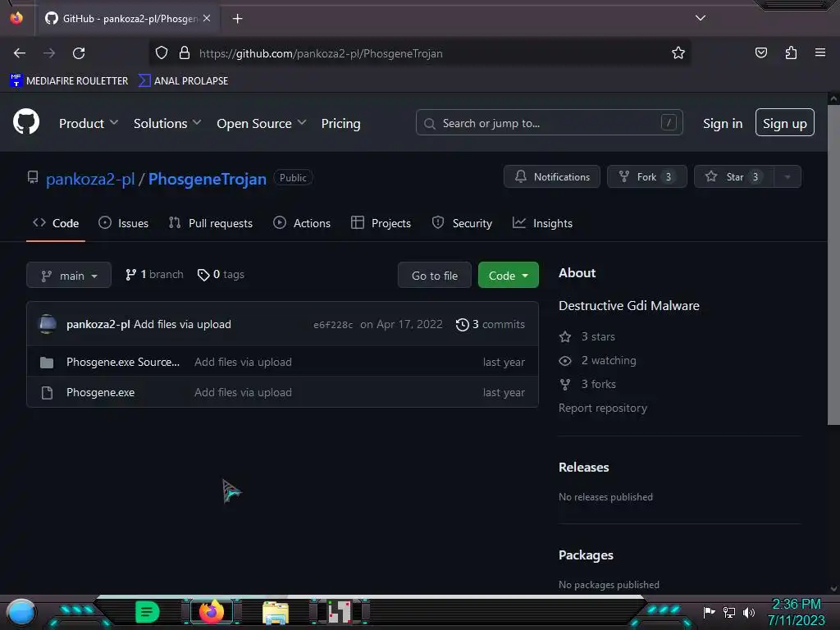
Task: Expand the star lists dropdown arrow
Action: coord(787,177)
